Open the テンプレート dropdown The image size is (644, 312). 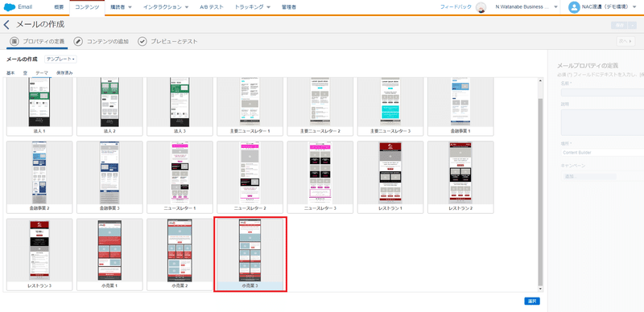[61, 60]
